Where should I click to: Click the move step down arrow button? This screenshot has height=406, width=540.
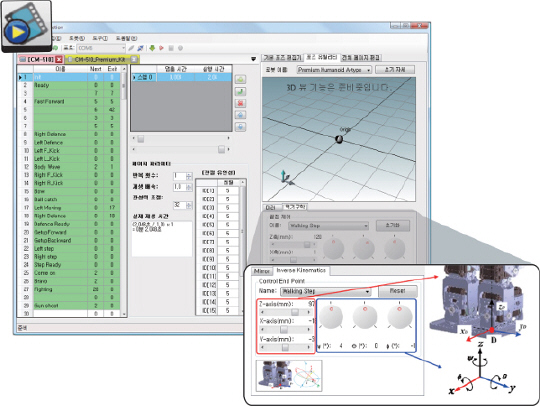pyautogui.click(x=240, y=127)
